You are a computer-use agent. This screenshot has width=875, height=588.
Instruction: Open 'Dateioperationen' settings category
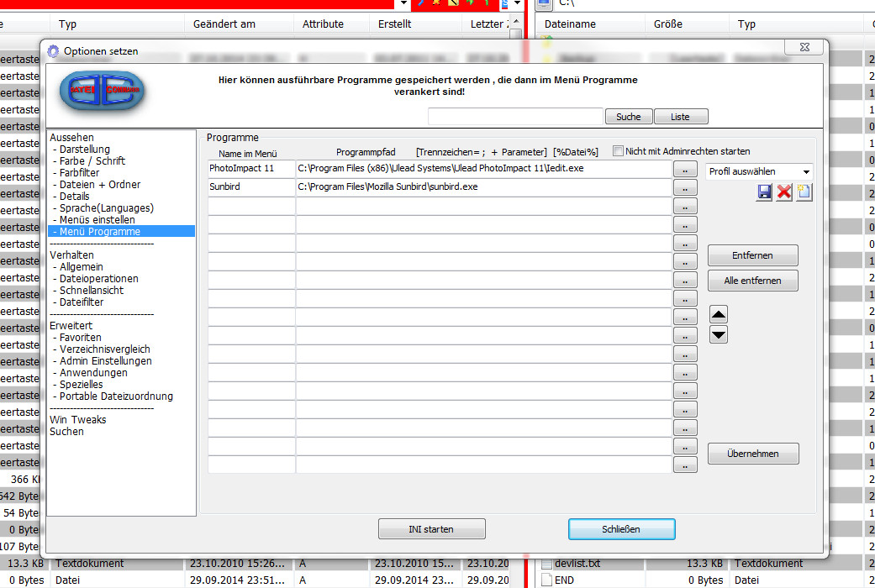99,278
